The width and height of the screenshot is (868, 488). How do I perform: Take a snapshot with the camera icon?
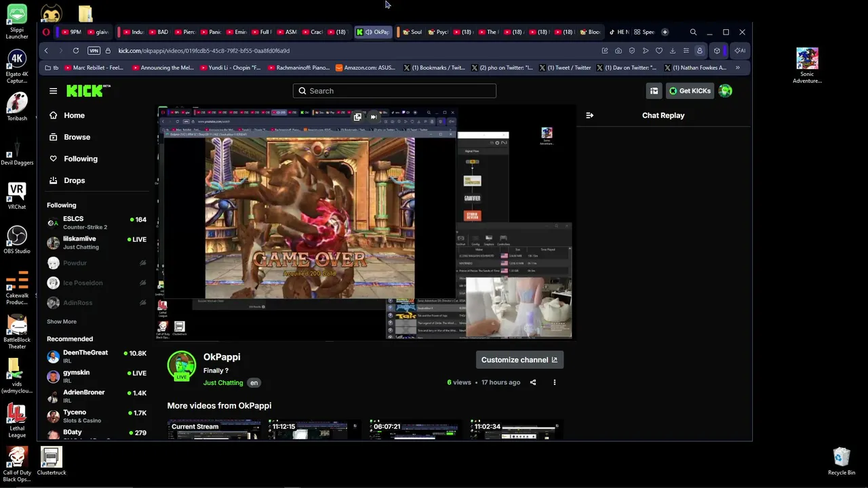[618, 51]
